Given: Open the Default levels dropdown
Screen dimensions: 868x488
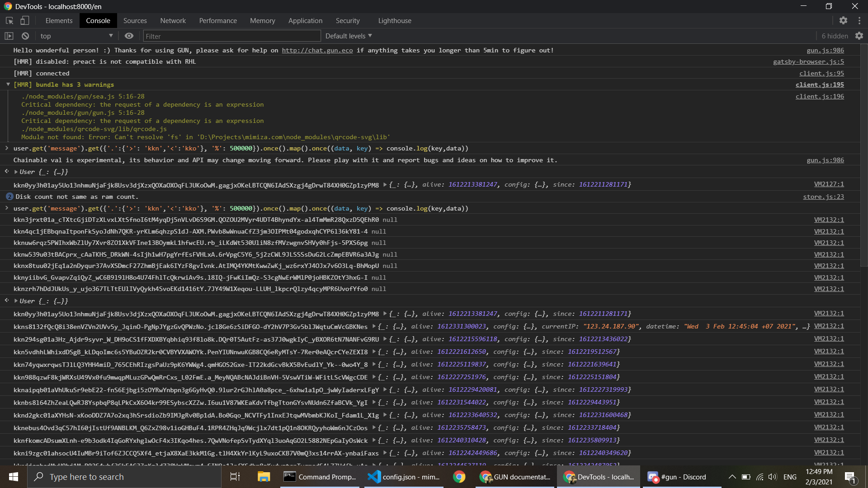Looking at the screenshot, I should coord(348,36).
